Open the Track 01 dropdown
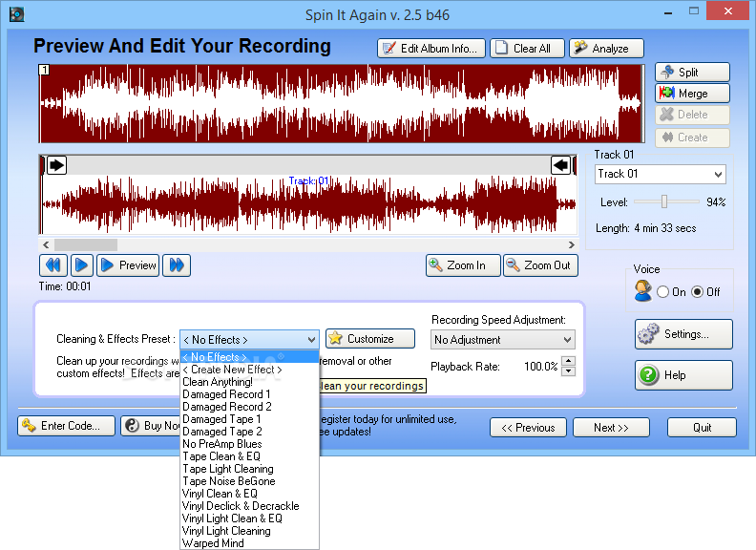The height and width of the screenshot is (550, 756). [660, 174]
